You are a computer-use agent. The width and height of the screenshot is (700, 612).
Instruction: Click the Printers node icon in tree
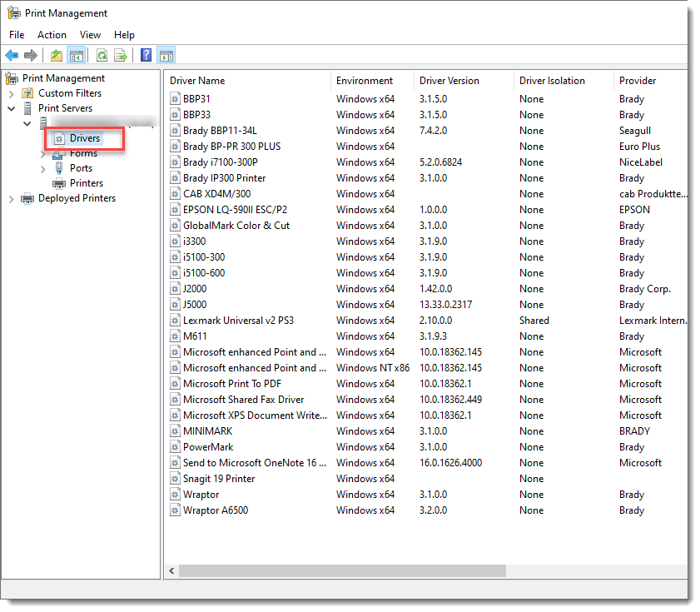click(59, 183)
